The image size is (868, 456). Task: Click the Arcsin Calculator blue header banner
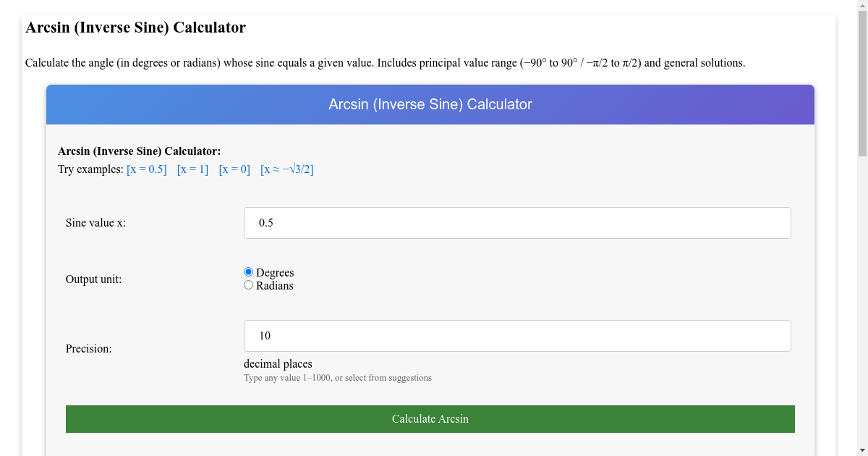point(430,104)
